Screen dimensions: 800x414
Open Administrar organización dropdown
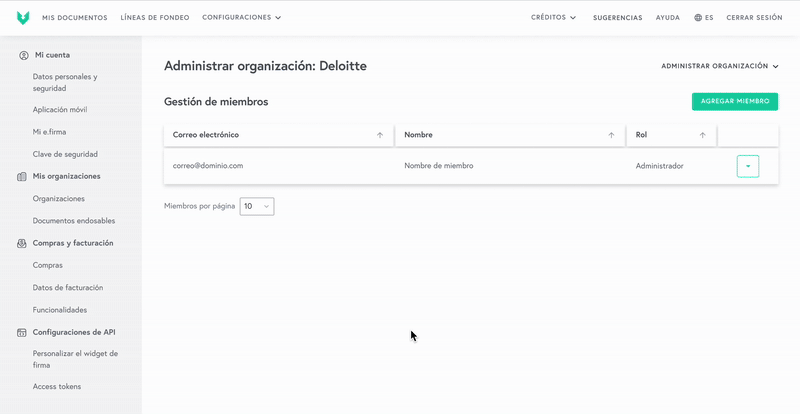click(720, 66)
